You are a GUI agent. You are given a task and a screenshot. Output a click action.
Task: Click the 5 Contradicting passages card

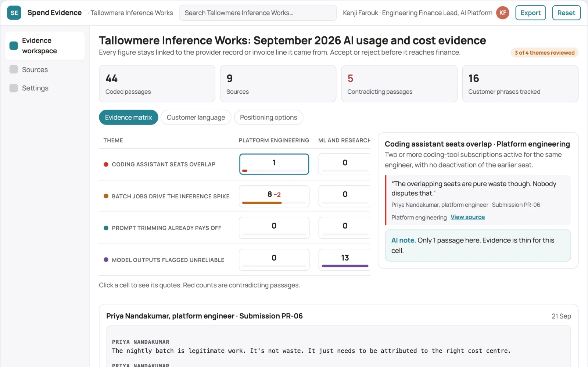[x=399, y=84]
